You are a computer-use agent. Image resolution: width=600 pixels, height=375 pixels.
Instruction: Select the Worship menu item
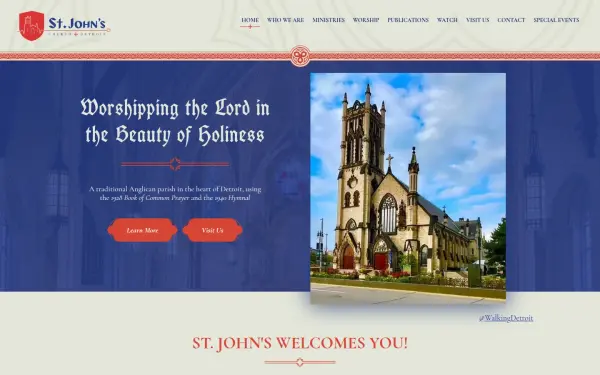pos(366,20)
